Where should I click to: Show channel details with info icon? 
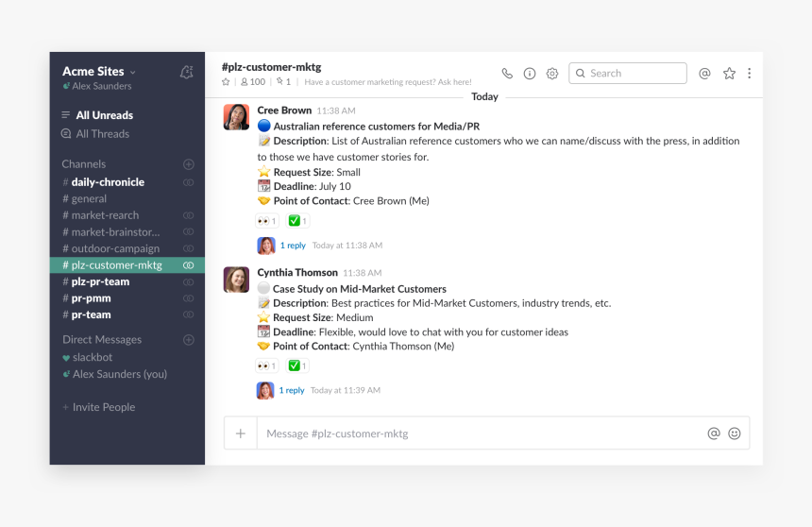(530, 74)
